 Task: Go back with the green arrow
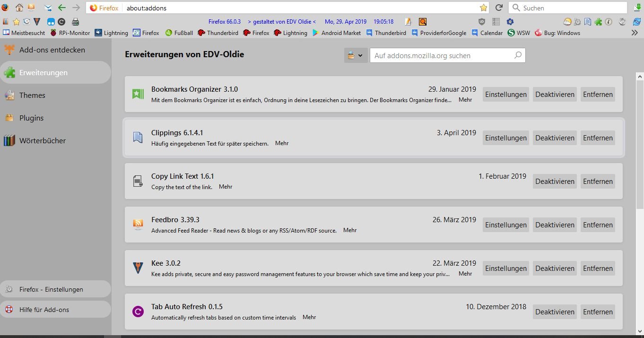tap(61, 8)
